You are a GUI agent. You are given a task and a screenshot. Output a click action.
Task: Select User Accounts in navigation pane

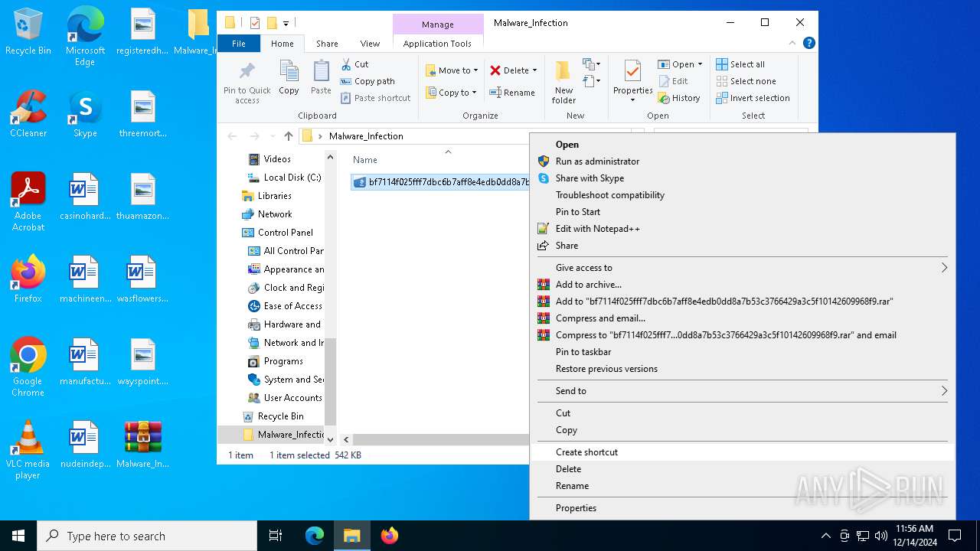[286, 398]
